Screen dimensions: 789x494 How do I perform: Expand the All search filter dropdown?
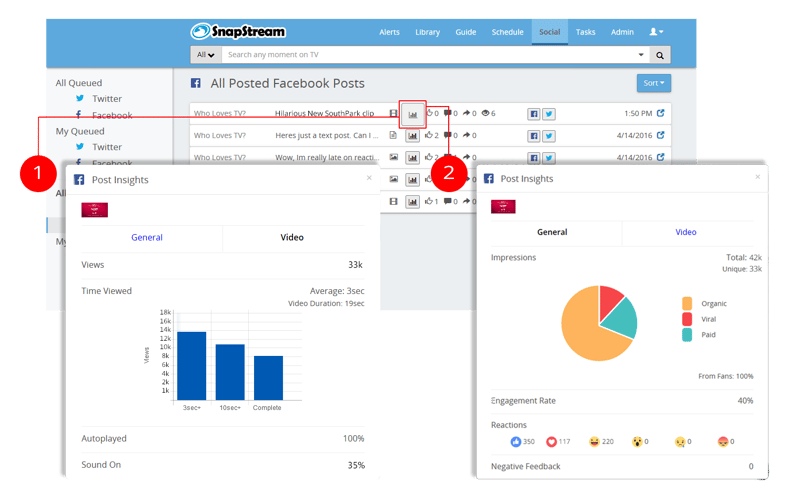coord(206,55)
